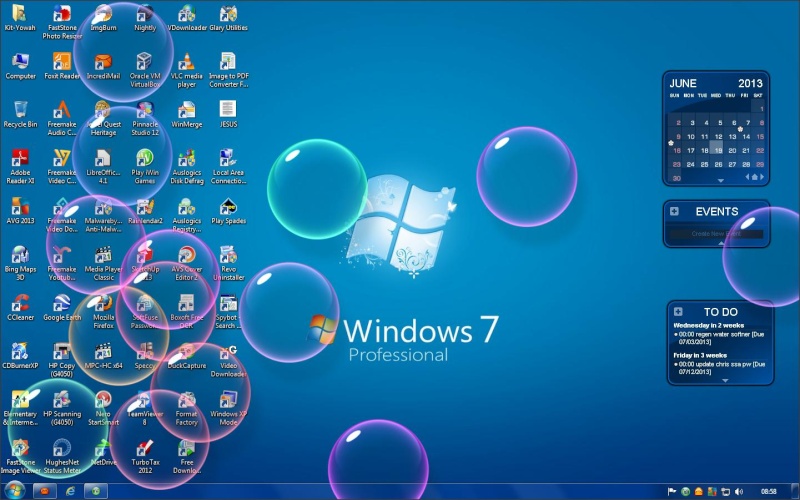Image resolution: width=800 pixels, height=500 pixels.
Task: Open the Computer desktop icon
Action: pos(20,66)
